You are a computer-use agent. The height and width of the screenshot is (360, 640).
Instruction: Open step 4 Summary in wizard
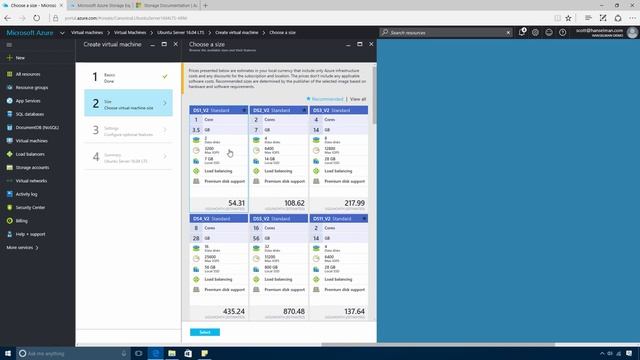coord(128,157)
